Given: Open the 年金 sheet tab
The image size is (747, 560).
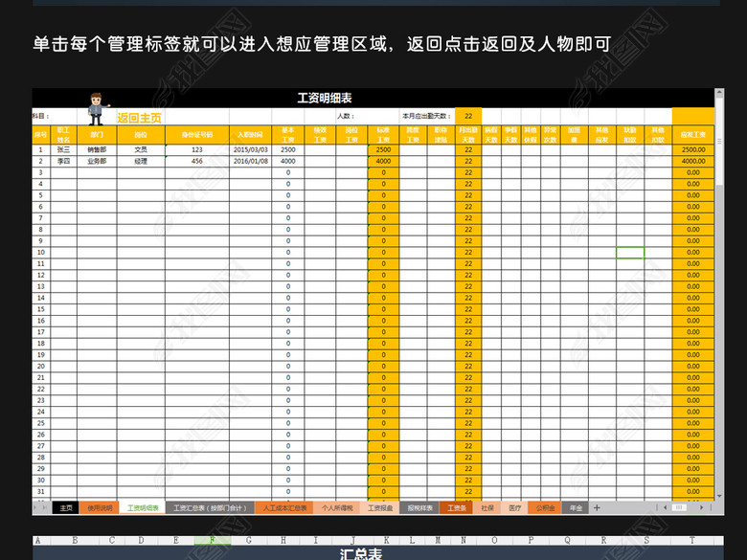Looking at the screenshot, I should click(576, 508).
